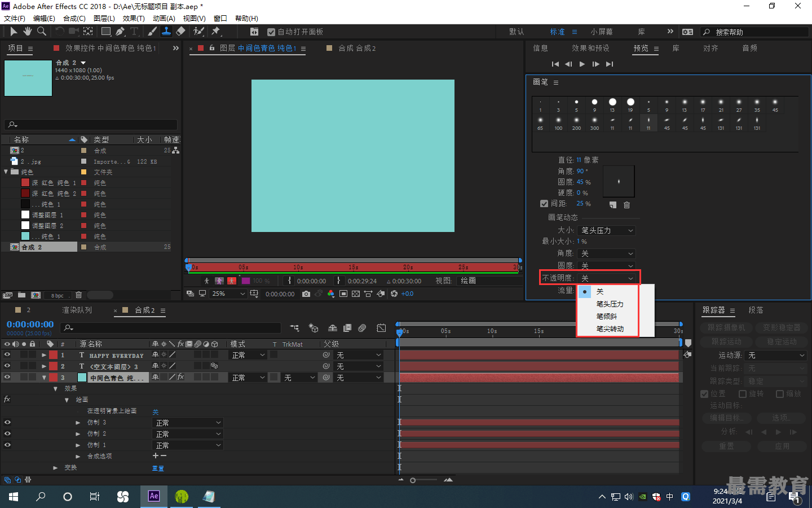This screenshot has height=508, width=812.
Task: Delete selected brush with trash icon
Action: point(626,205)
